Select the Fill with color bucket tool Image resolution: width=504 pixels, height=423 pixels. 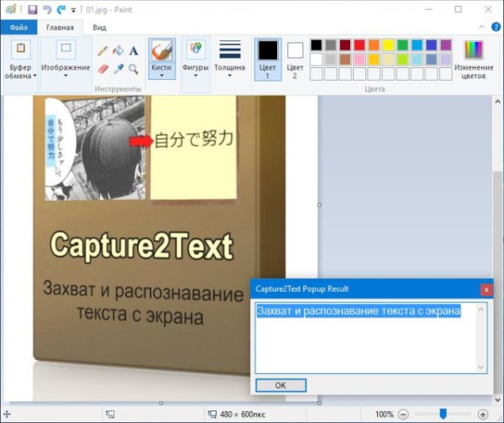point(118,51)
